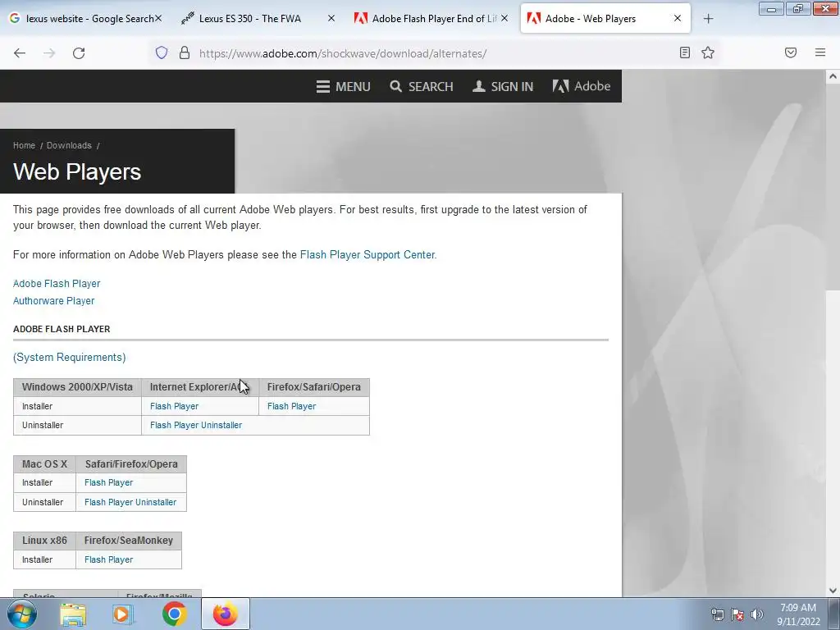The height and width of the screenshot is (630, 840).
Task: Click Firefox/SeaMonkey column header
Action: click(x=129, y=541)
